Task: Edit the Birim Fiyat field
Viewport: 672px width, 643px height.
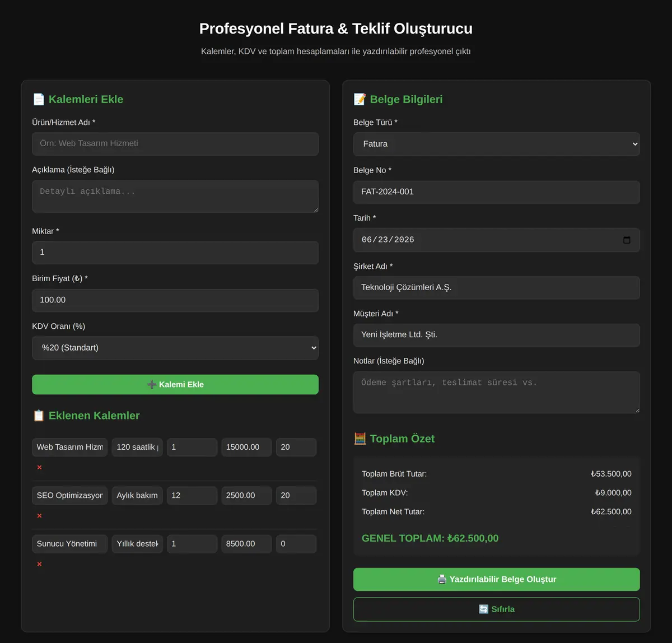Action: (175, 300)
